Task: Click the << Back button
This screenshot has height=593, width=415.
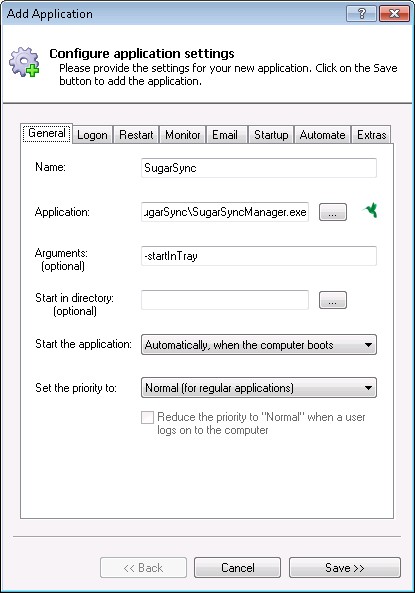Action: (143, 568)
